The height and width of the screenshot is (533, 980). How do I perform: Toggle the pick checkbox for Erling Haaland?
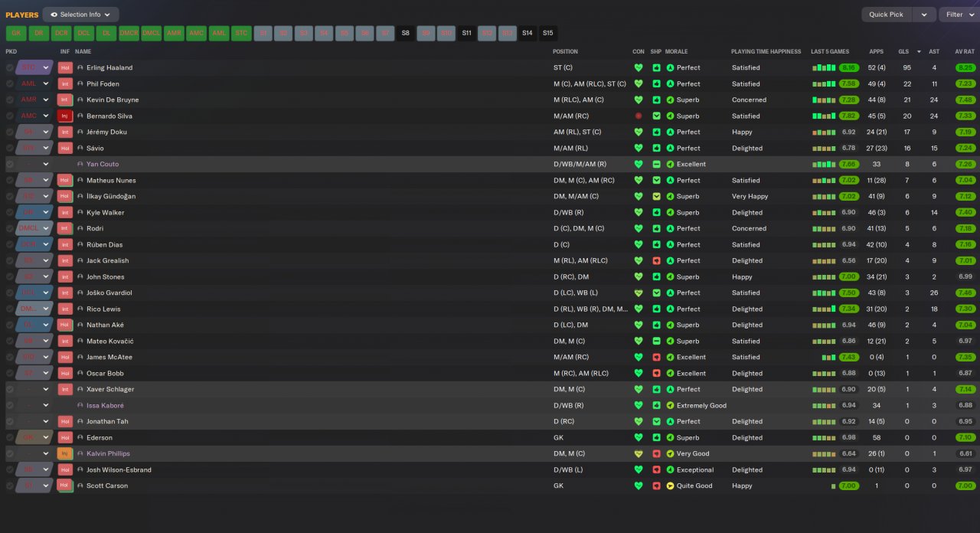coord(9,67)
